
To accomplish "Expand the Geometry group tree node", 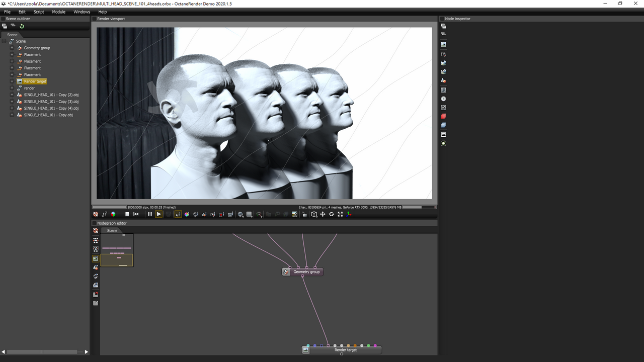I will coord(12,48).
